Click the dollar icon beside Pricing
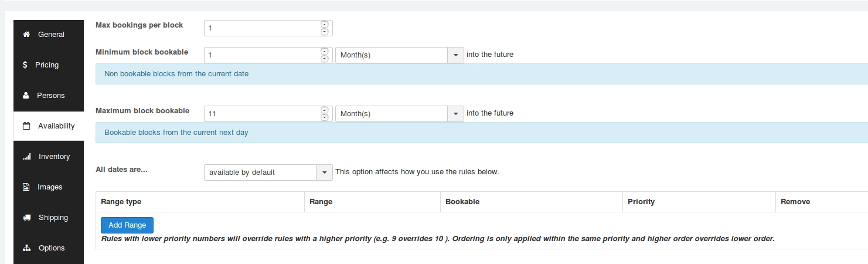The width and height of the screenshot is (868, 264). [x=25, y=65]
